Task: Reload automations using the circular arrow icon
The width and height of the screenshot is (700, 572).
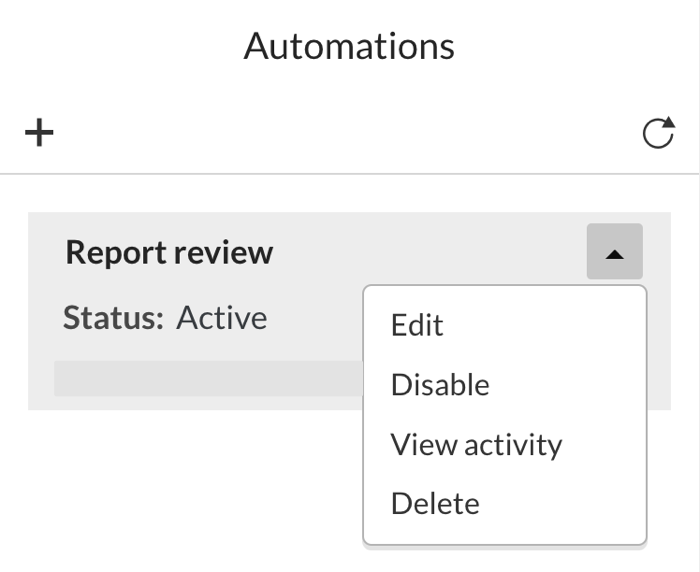Action: click(x=658, y=132)
